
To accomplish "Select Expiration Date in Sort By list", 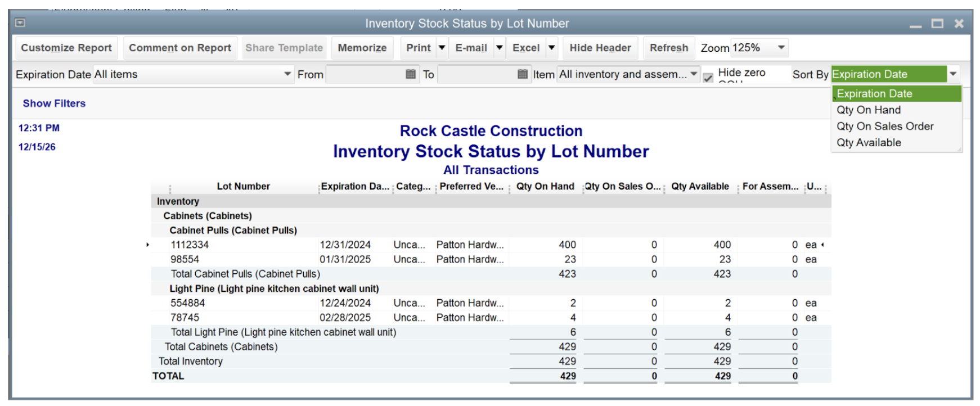I will point(897,93).
